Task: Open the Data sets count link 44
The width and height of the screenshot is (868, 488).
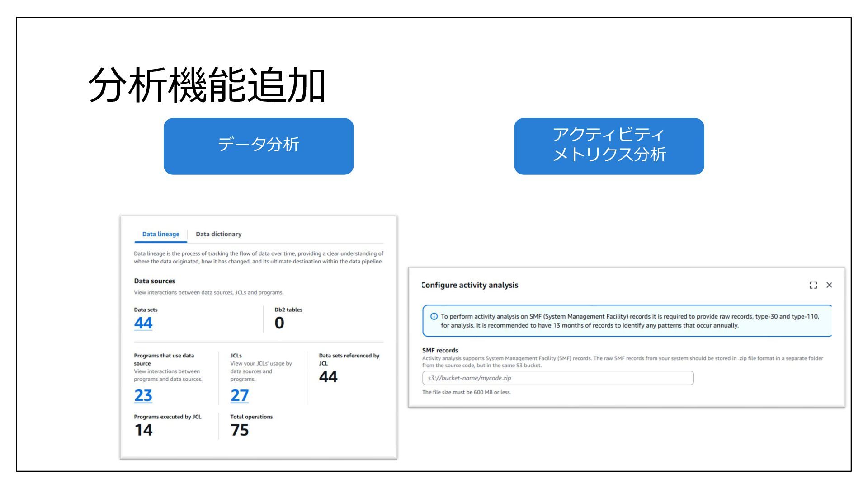Action: 143,323
